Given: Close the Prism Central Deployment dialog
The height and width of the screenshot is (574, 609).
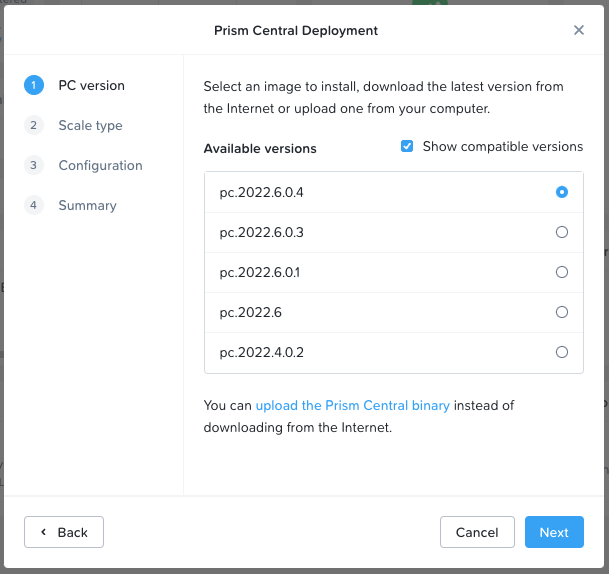Looking at the screenshot, I should coord(579,30).
